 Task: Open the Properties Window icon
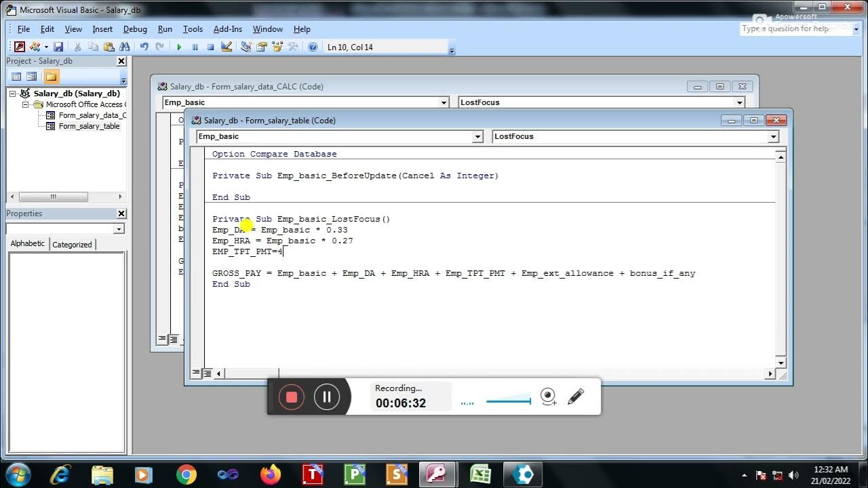coord(261,47)
